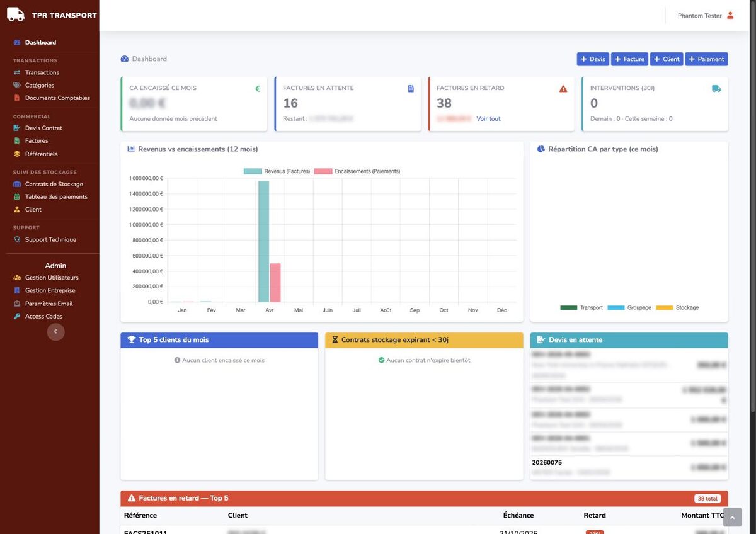Open the Phantom Tester user menu

pos(706,16)
